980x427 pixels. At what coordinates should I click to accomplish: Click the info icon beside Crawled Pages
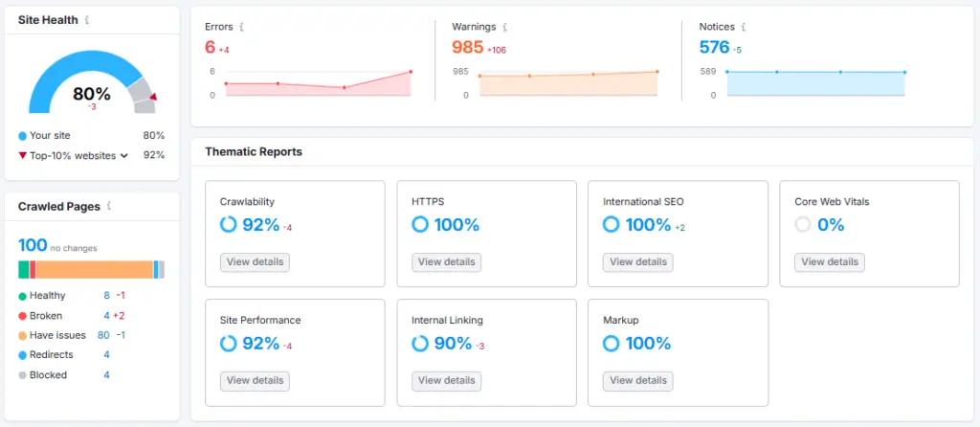pos(110,206)
